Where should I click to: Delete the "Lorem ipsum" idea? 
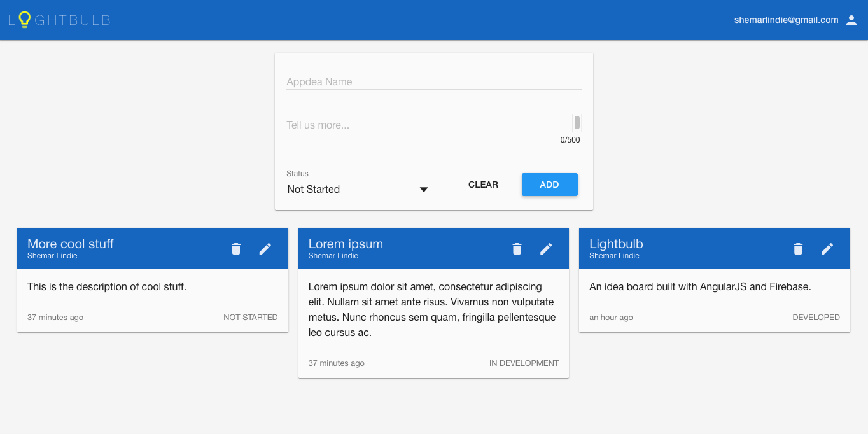click(x=517, y=248)
